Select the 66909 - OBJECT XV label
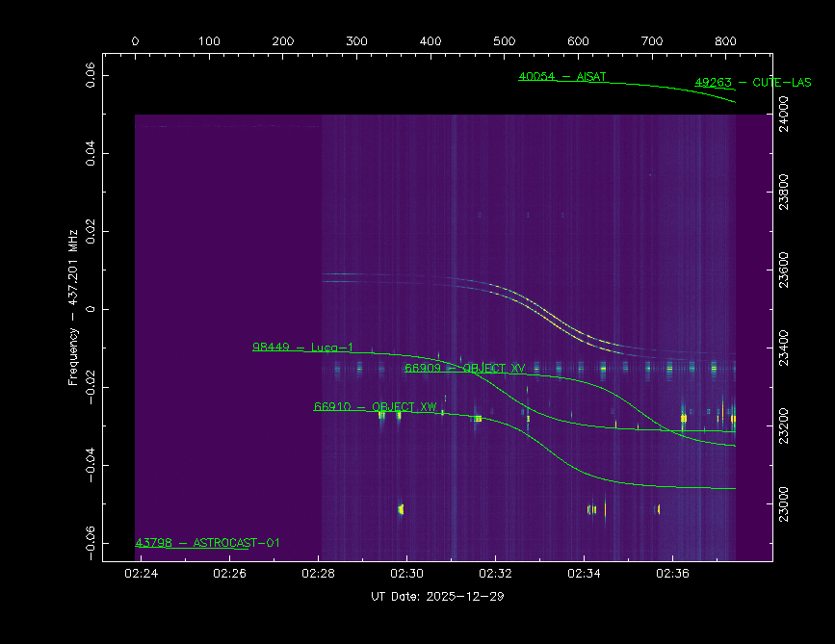Image resolution: width=835 pixels, height=644 pixels. pyautogui.click(x=464, y=368)
